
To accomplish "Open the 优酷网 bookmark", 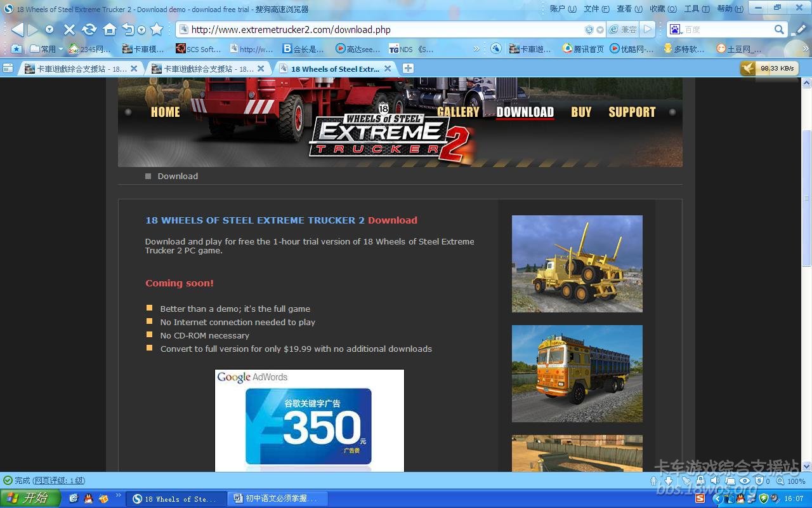I will [x=632, y=49].
